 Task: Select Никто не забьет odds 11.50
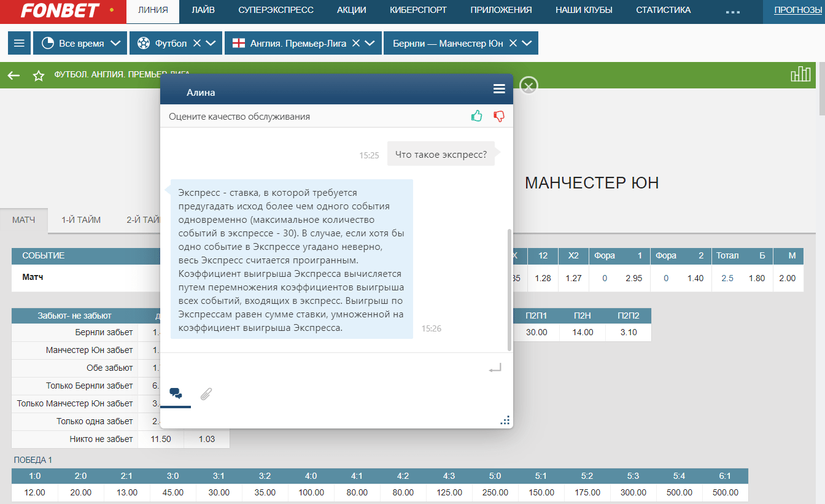tap(161, 439)
